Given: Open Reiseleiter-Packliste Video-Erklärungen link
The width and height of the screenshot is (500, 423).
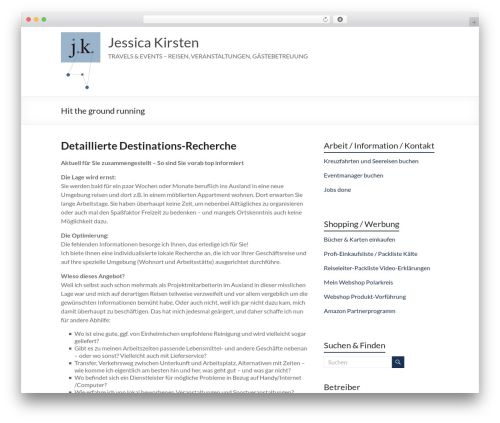Looking at the screenshot, I should [377, 268].
